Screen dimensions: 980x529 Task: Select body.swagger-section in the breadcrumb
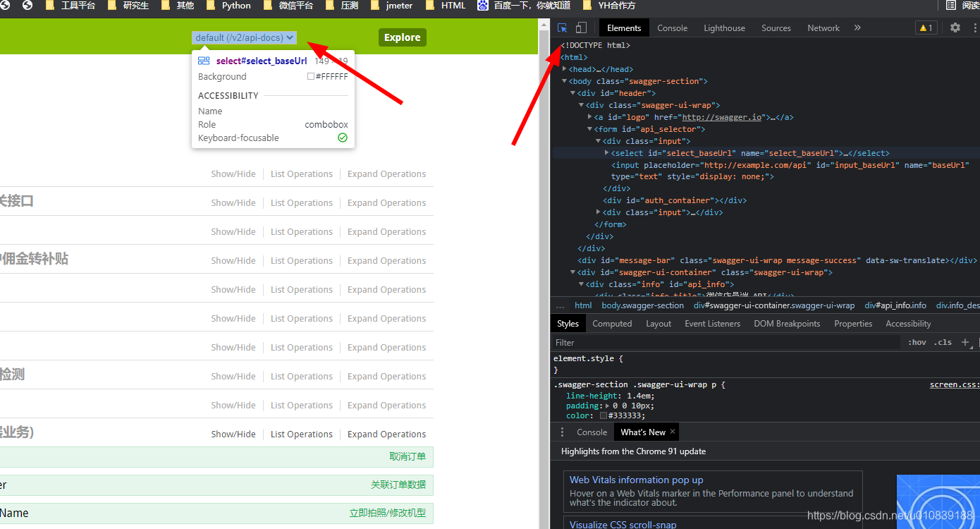[x=642, y=305]
